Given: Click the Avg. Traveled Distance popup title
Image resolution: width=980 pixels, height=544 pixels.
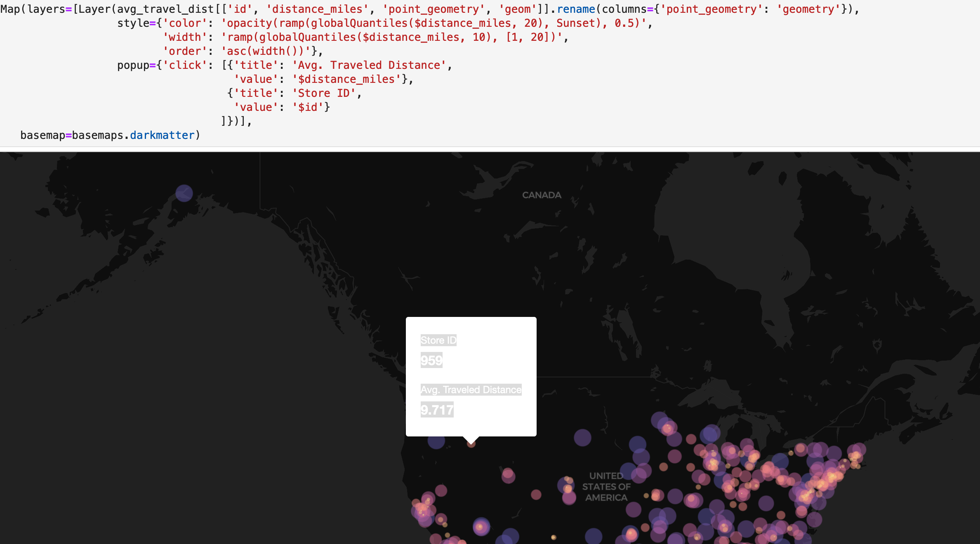Looking at the screenshot, I should coord(471,389).
